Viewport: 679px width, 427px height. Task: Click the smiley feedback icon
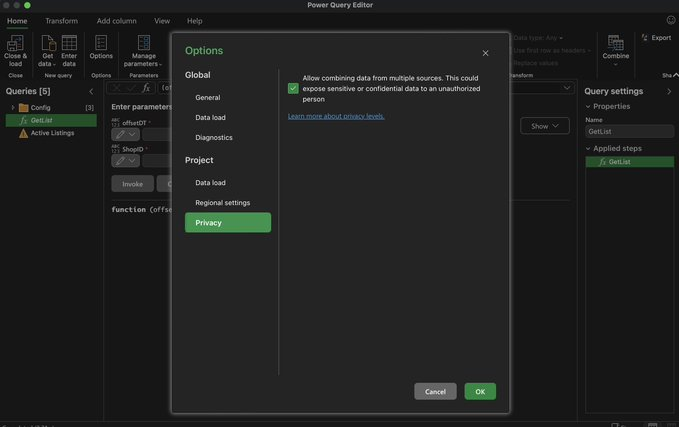[x=671, y=20]
